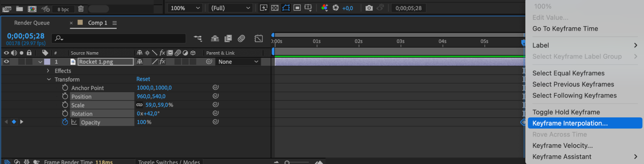Create a new folder in project panel
Screen dimensions: 644x164
point(19,9)
